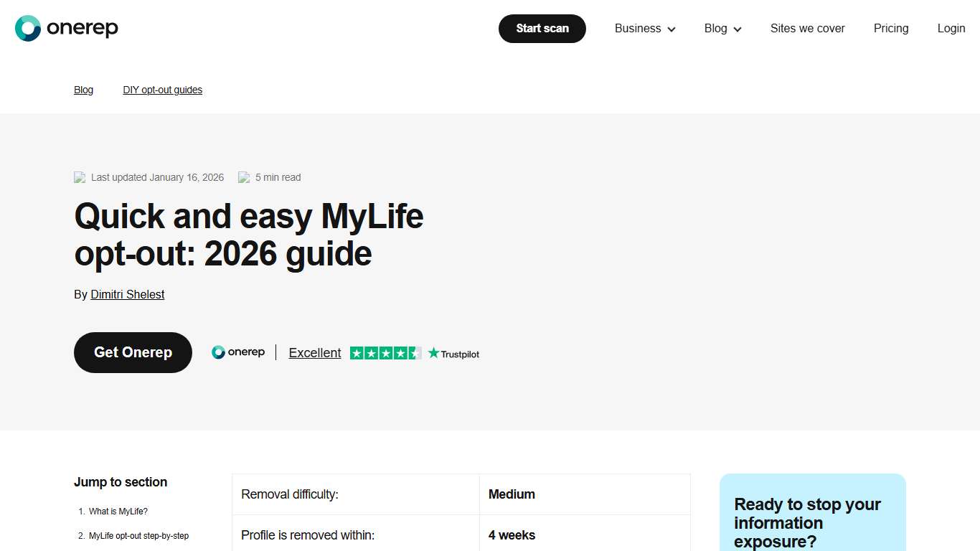Jump to the What is MyLife? section
The height and width of the screenshot is (551, 980).
tap(118, 511)
